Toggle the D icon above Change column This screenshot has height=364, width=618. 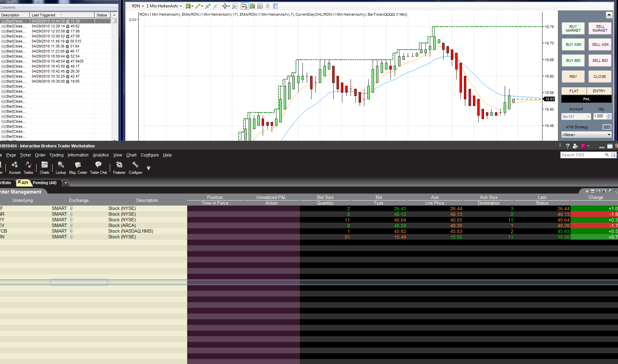click(x=598, y=191)
